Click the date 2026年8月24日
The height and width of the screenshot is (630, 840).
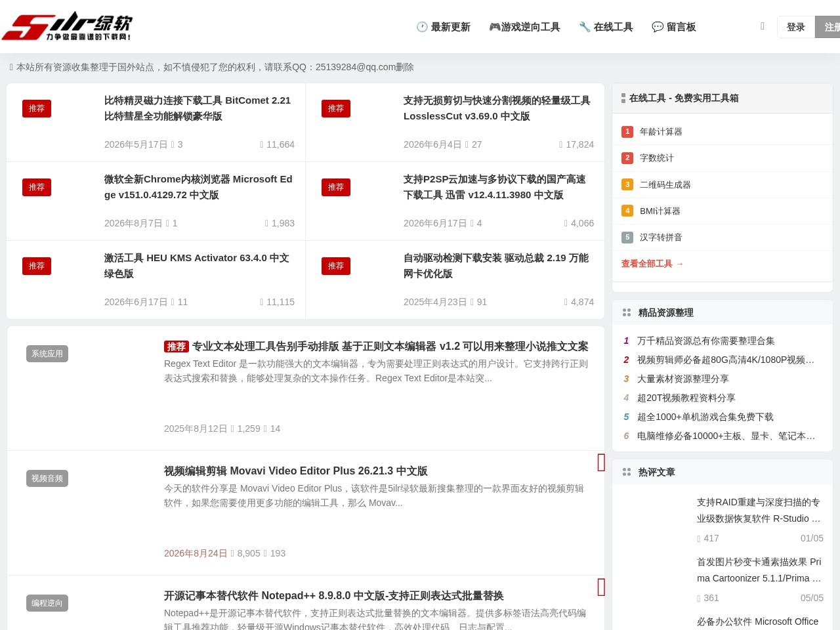[196, 554]
